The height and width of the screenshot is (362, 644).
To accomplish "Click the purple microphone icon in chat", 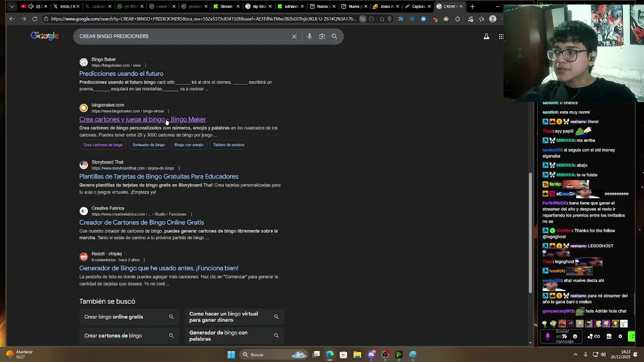I will 548,336.
